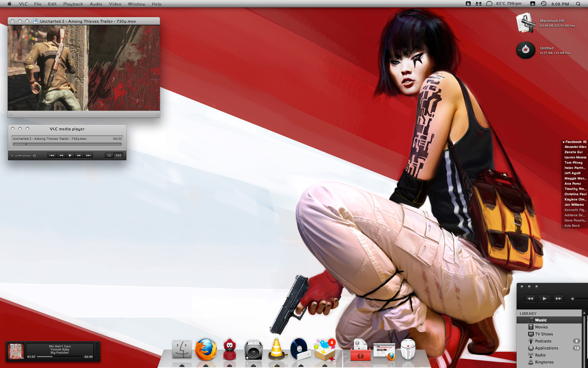Seek on the VLC position bar
Viewport: 588px width, 368px height.
(x=67, y=144)
